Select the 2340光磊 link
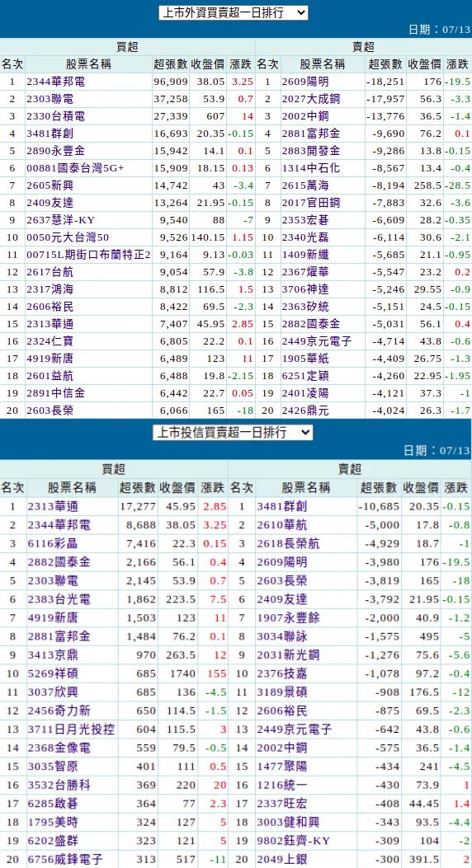 click(306, 237)
